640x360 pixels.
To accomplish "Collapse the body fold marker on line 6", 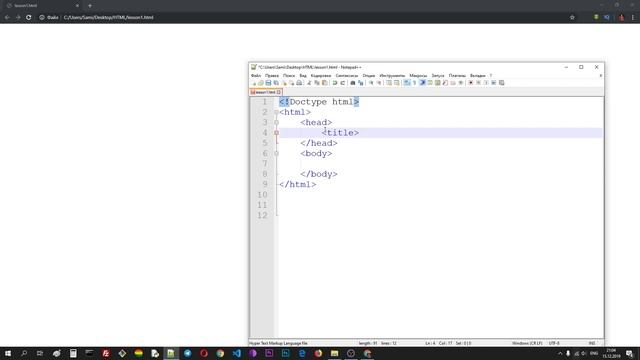I will (276, 153).
